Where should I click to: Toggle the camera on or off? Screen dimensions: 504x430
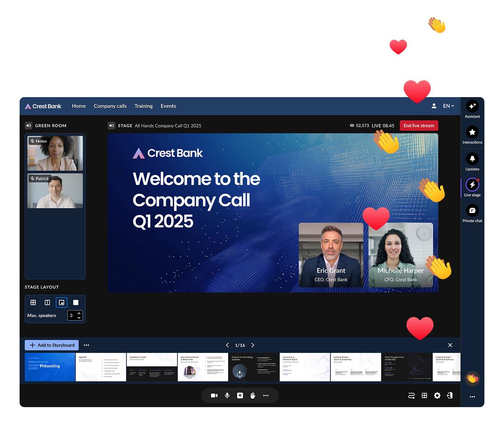pos(214,395)
